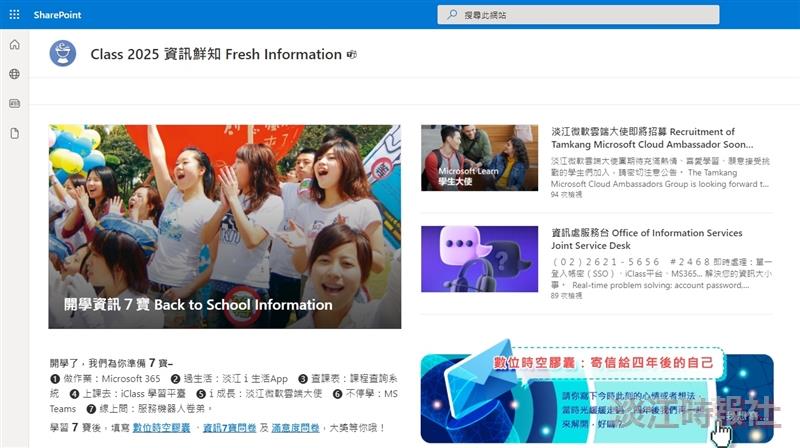Click the SharePoint home label
Screen dimensions: 800x448
[x=57, y=15]
